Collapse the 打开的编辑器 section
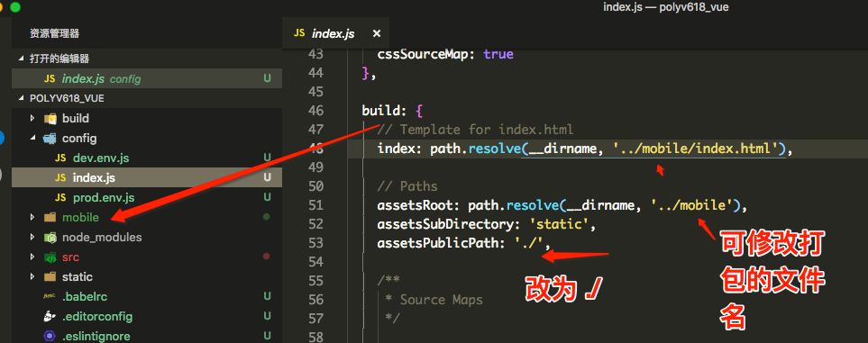This screenshot has width=868, height=343. [x=22, y=59]
